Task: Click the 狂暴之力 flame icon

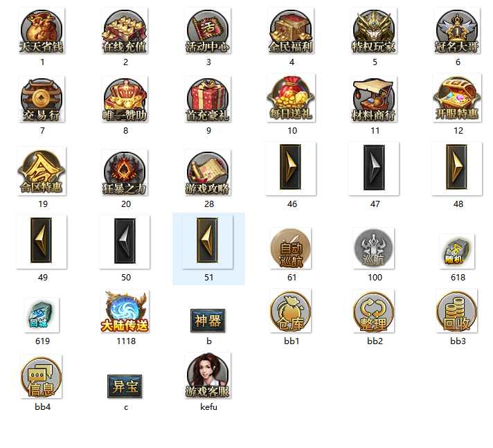Action: point(125,172)
